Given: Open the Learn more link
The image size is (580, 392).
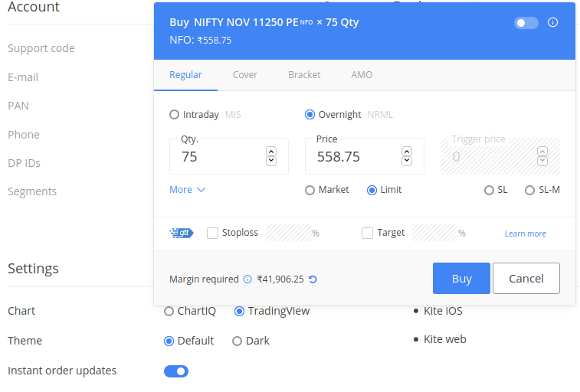Looking at the screenshot, I should pos(526,234).
